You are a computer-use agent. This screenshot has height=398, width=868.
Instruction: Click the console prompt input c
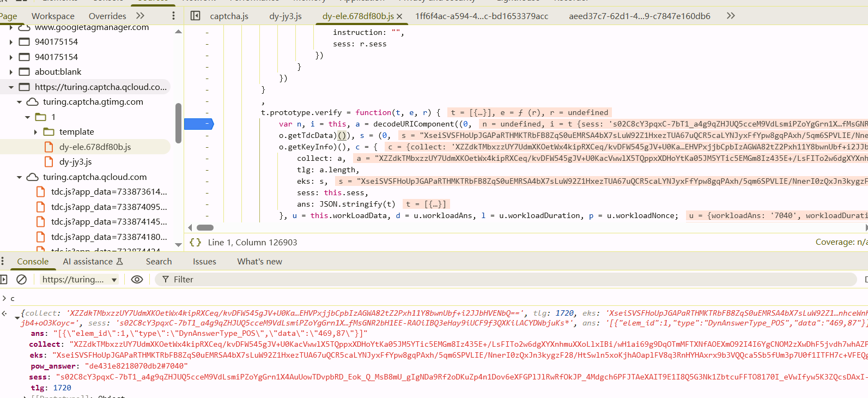[x=13, y=299]
